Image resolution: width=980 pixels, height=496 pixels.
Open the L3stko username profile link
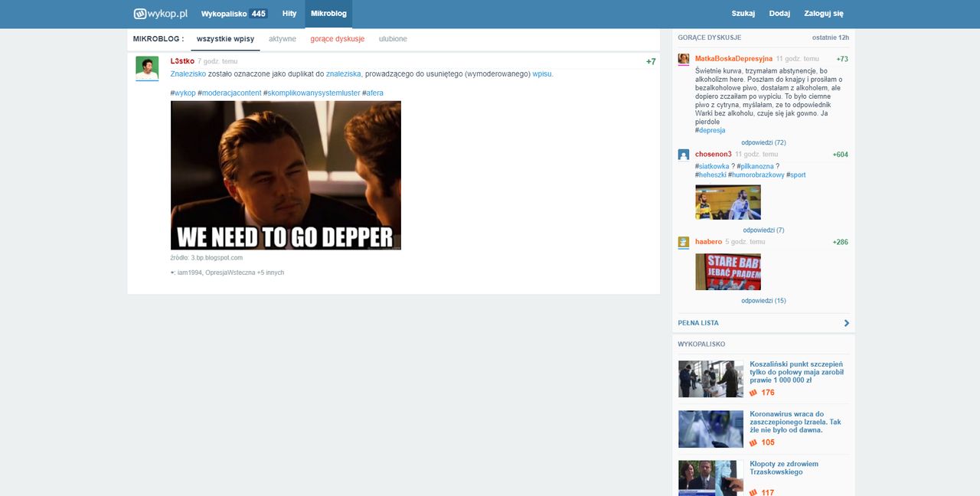click(182, 60)
